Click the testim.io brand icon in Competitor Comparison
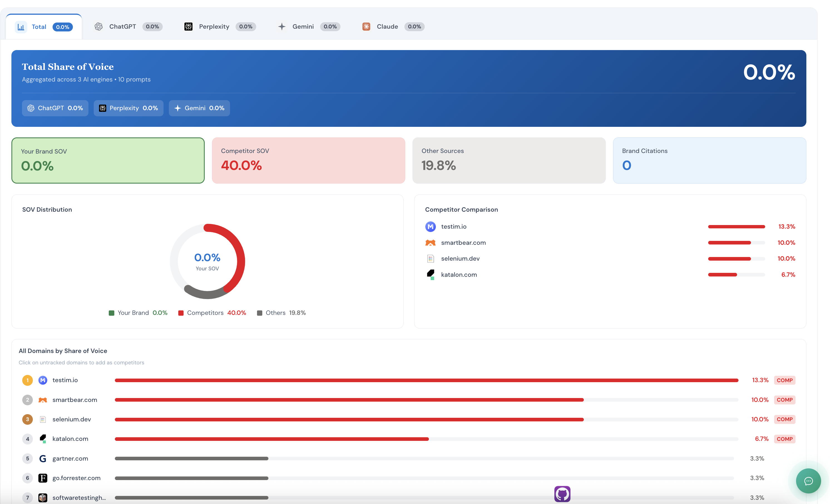Image resolution: width=830 pixels, height=504 pixels. pyautogui.click(x=430, y=226)
